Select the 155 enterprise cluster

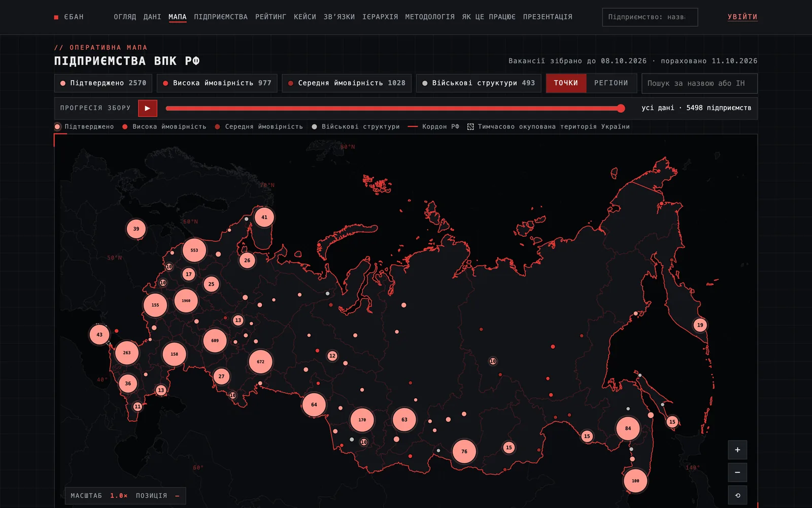[x=155, y=305]
